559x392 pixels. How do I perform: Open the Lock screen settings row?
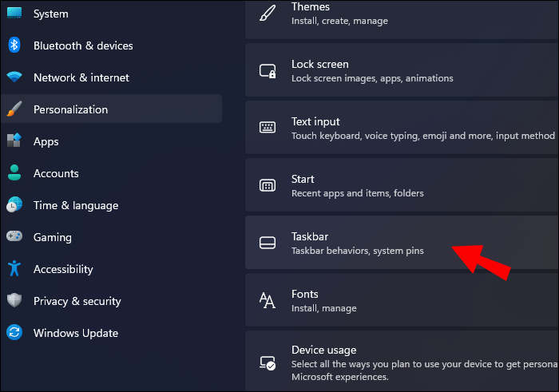(399, 70)
